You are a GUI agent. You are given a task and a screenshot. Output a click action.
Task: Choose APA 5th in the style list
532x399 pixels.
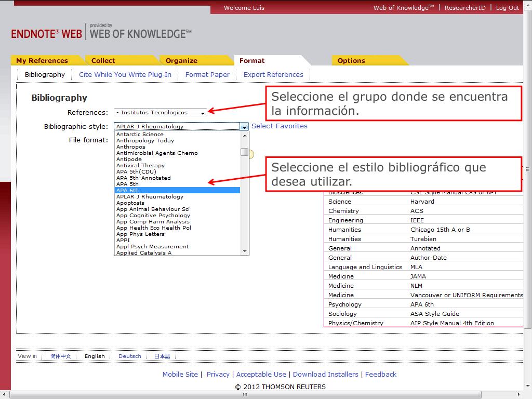click(x=177, y=184)
